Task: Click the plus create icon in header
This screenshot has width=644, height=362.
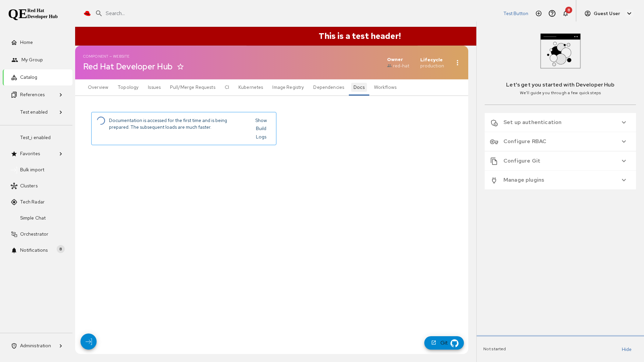Action: pyautogui.click(x=539, y=13)
